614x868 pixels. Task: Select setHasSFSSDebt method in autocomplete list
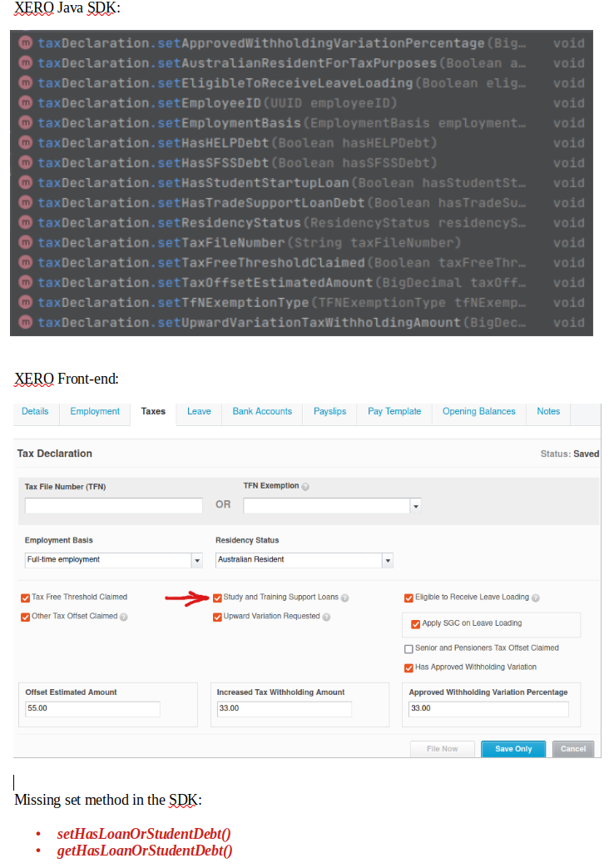[301, 163]
